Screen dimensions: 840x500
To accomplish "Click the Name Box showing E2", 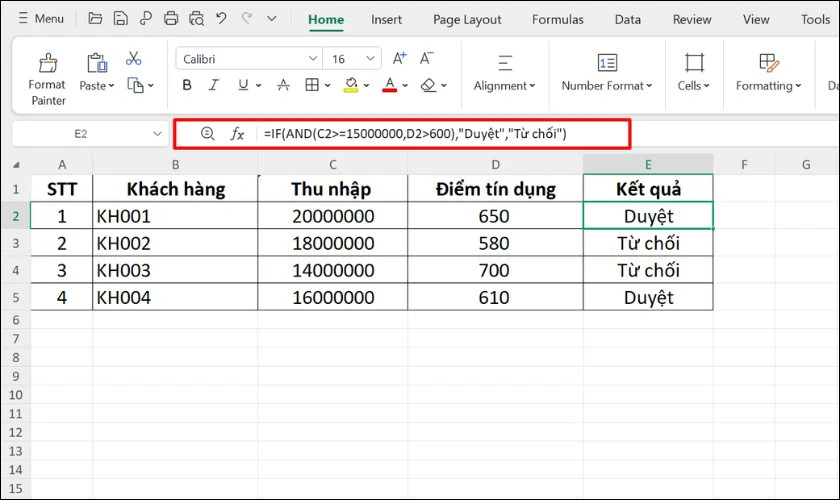I will click(80, 134).
